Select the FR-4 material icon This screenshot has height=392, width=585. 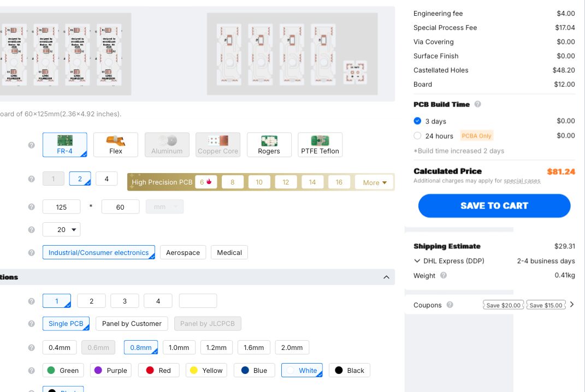click(x=65, y=141)
